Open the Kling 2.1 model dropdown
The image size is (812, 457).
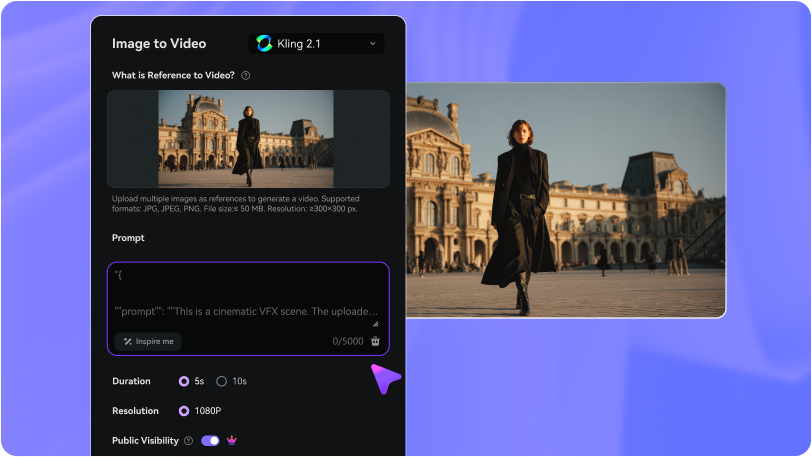316,44
